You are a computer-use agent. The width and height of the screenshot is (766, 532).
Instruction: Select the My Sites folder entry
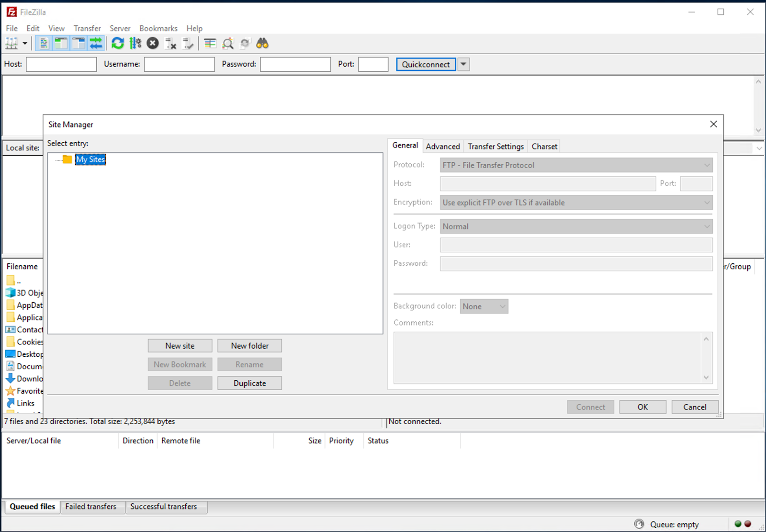tap(90, 159)
